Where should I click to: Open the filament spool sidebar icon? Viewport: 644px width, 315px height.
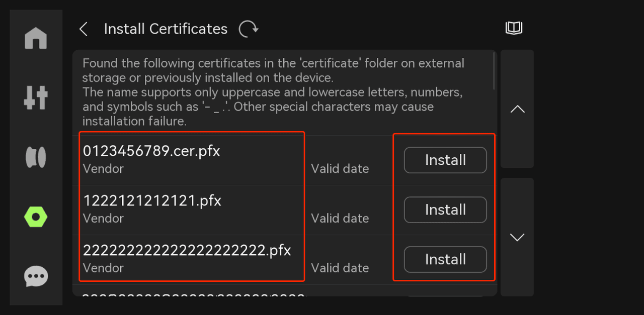[36, 157]
